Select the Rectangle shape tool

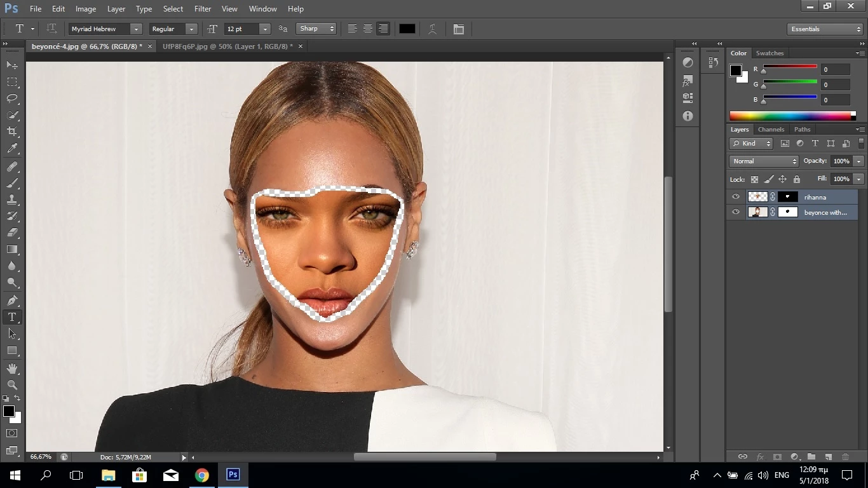tap(12, 350)
